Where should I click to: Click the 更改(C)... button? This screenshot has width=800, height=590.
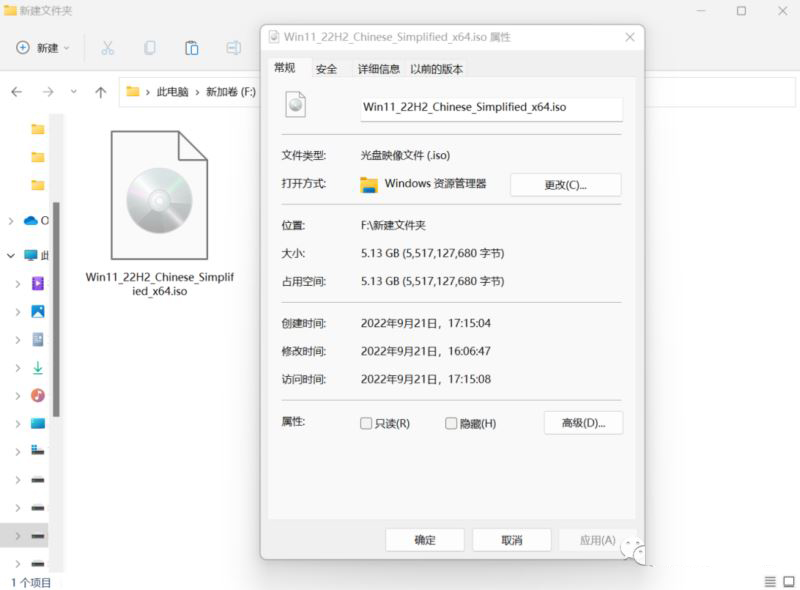(x=565, y=185)
